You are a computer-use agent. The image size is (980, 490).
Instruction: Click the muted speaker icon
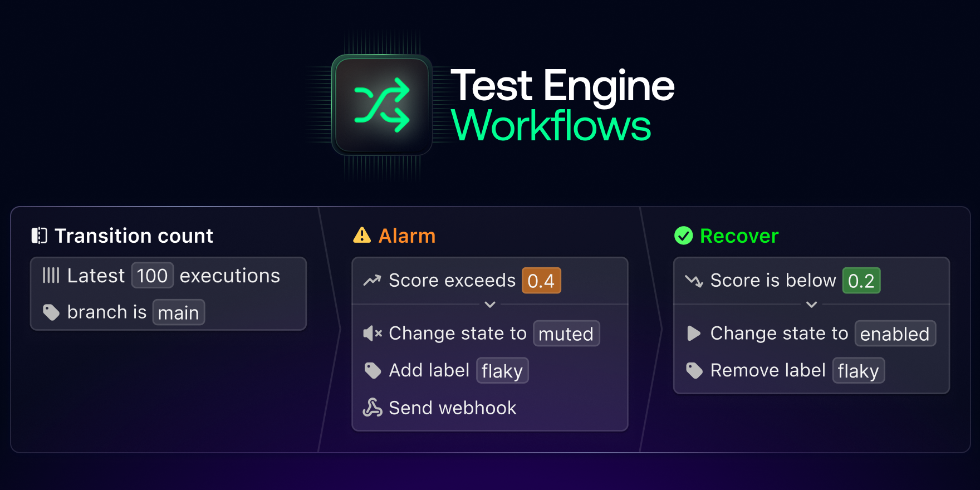372,334
